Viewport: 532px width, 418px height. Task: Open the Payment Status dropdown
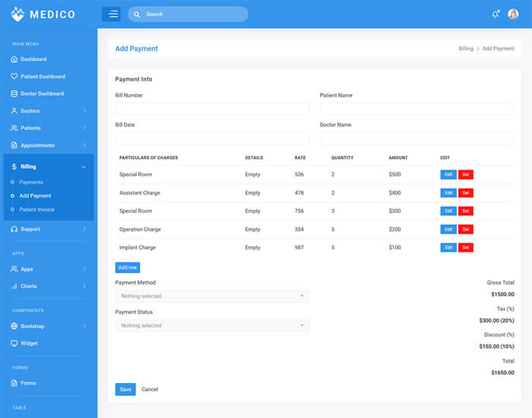pos(212,325)
